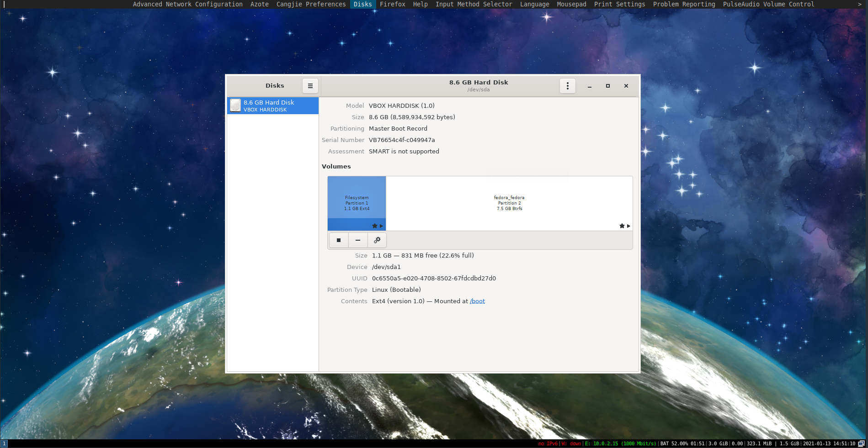
Task: Select fedora_fedora Partition 2 volume block
Action: [509, 203]
